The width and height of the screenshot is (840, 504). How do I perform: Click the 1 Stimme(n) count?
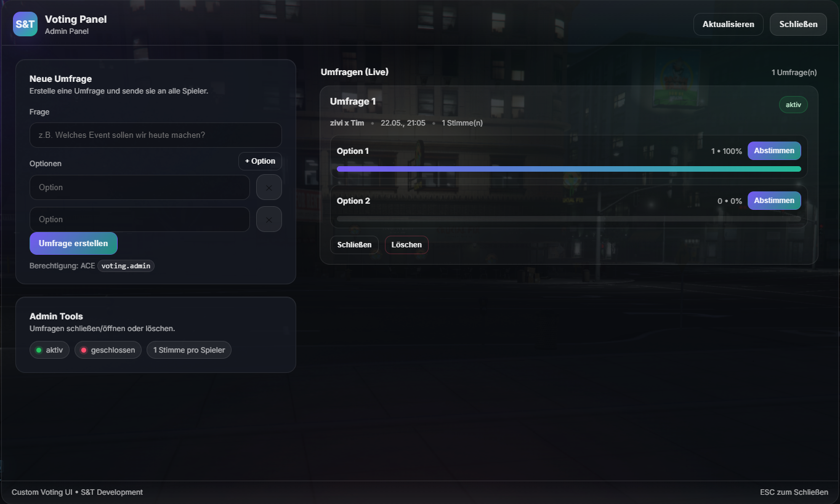point(462,123)
